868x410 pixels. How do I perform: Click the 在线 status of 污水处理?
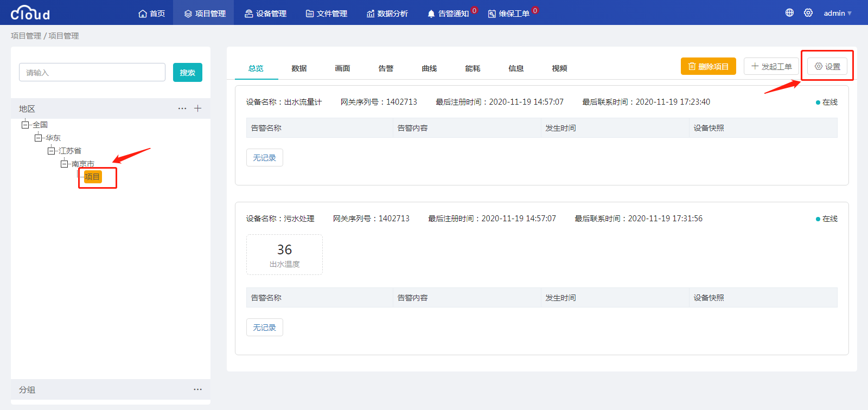click(x=827, y=219)
